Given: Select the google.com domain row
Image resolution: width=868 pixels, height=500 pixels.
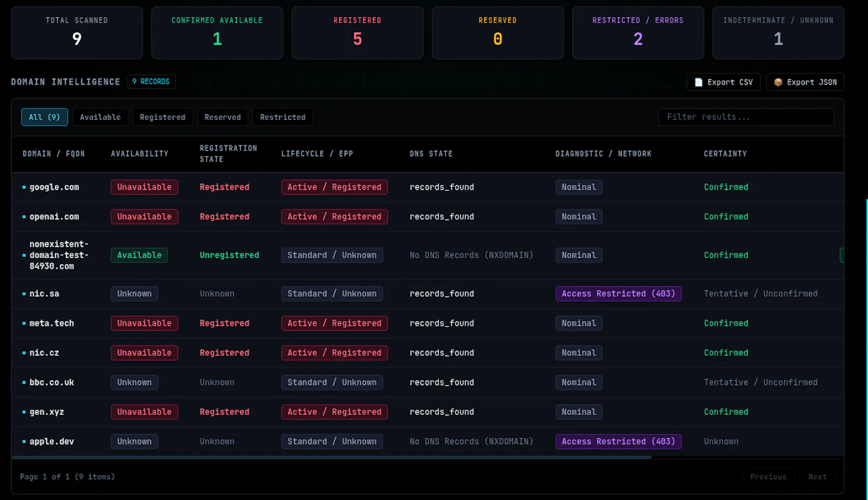Looking at the screenshot, I should coord(427,187).
